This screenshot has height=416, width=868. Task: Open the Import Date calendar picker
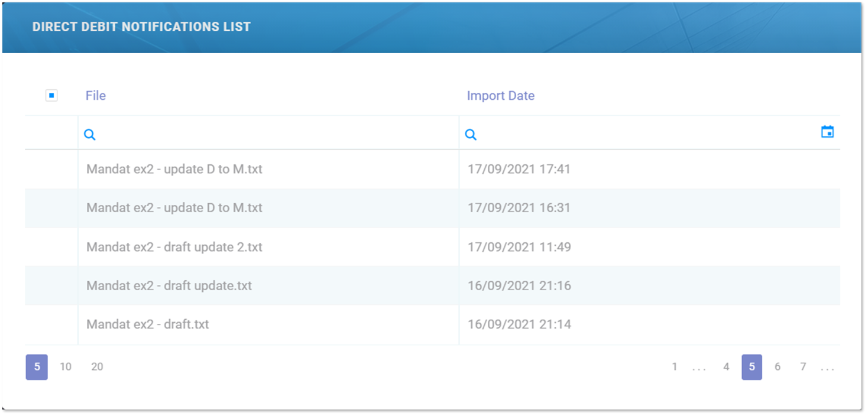pyautogui.click(x=827, y=132)
